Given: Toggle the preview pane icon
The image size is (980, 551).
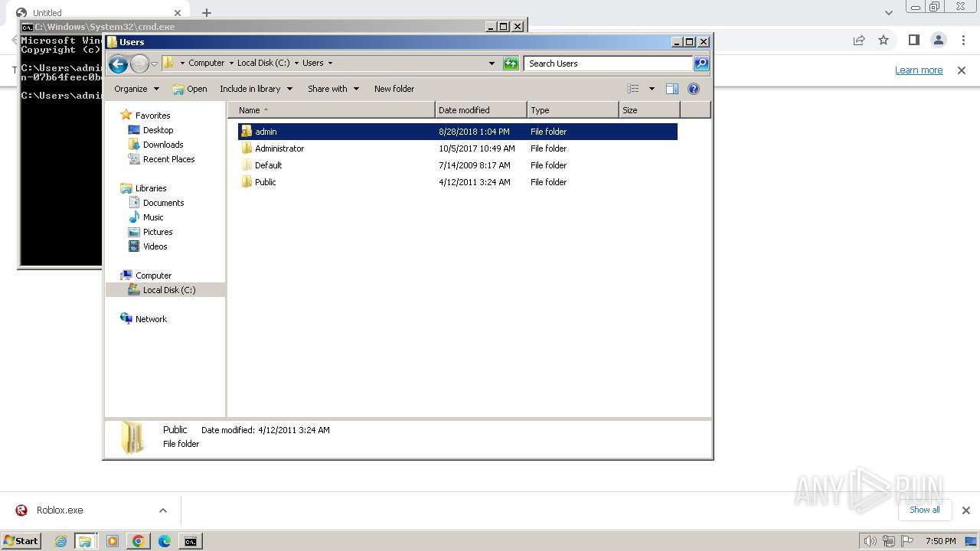Looking at the screenshot, I should 672,89.
